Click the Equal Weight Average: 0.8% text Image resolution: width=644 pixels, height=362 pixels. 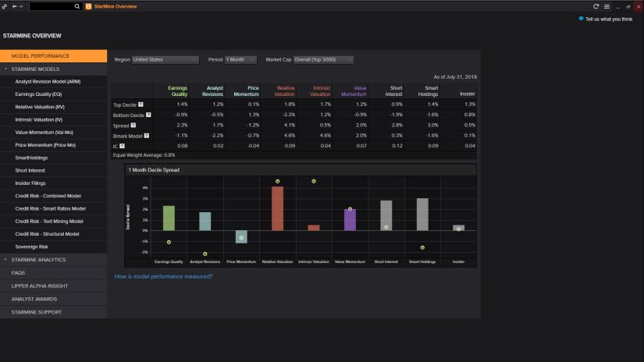click(144, 155)
